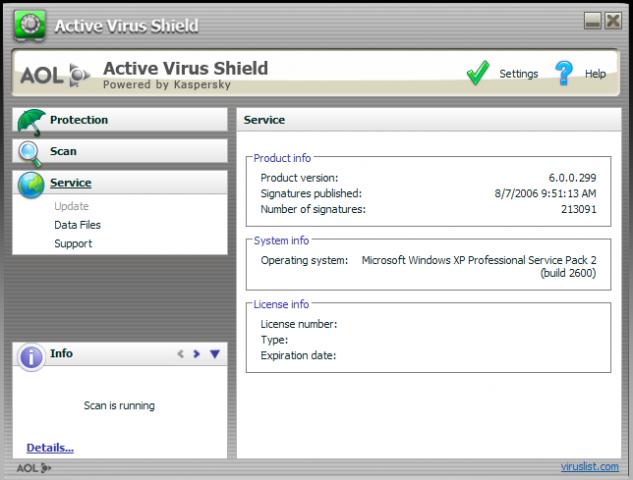This screenshot has height=480, width=633.
Task: Click the 'Expiration date:' label
Action: click(298, 356)
